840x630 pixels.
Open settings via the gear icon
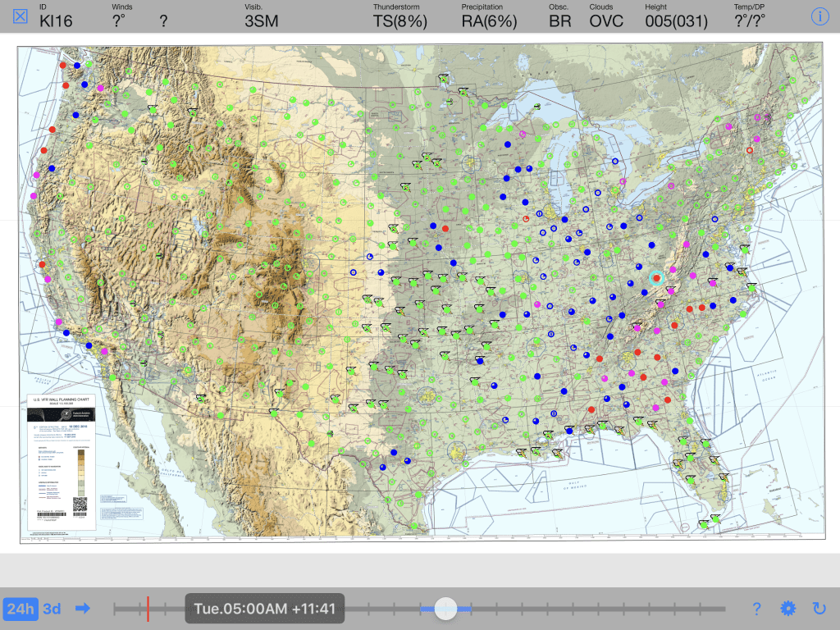pos(787,609)
